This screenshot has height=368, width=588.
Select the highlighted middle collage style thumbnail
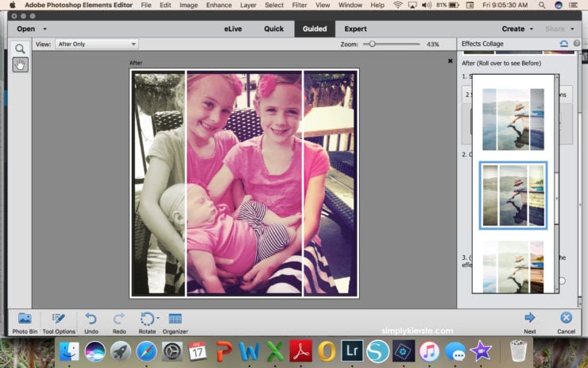coord(513,196)
